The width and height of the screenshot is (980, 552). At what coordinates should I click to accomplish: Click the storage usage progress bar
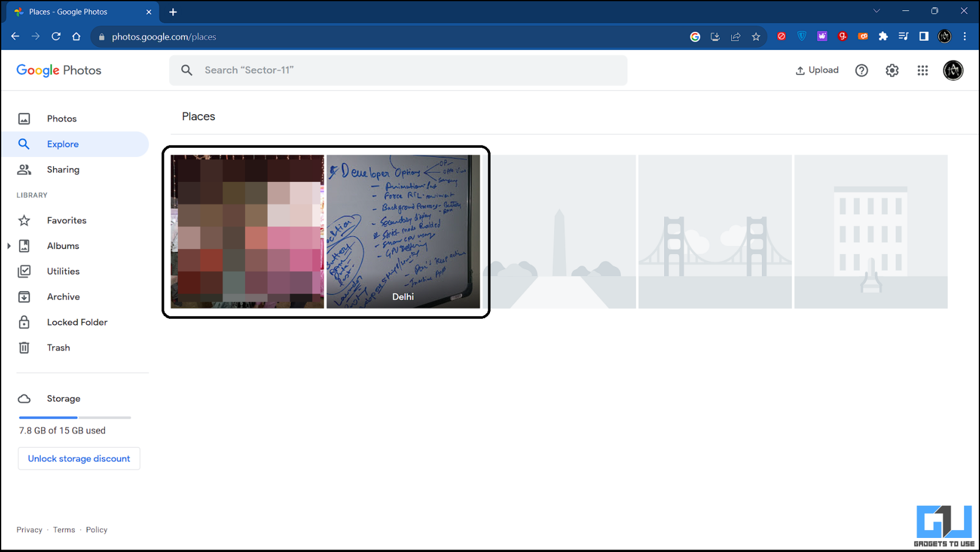[x=75, y=418]
